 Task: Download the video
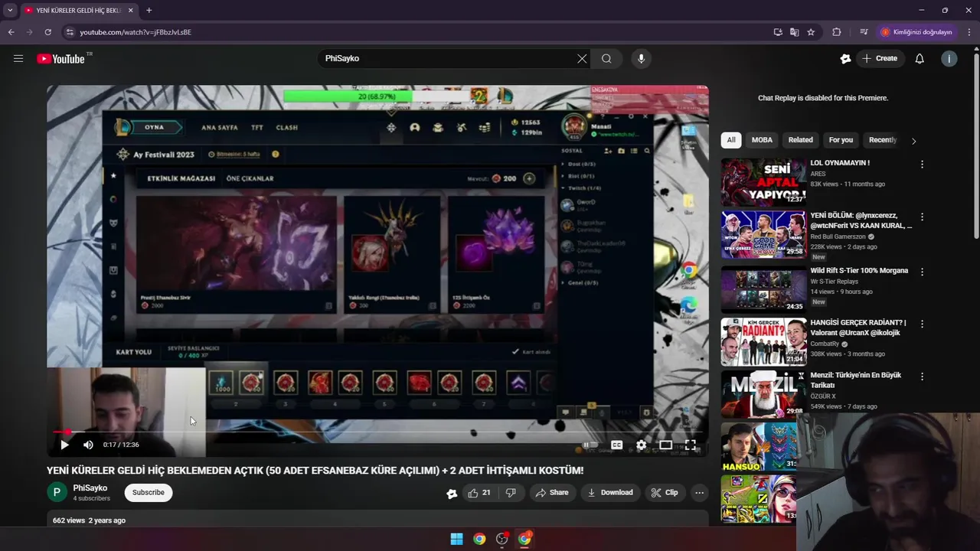(x=610, y=493)
